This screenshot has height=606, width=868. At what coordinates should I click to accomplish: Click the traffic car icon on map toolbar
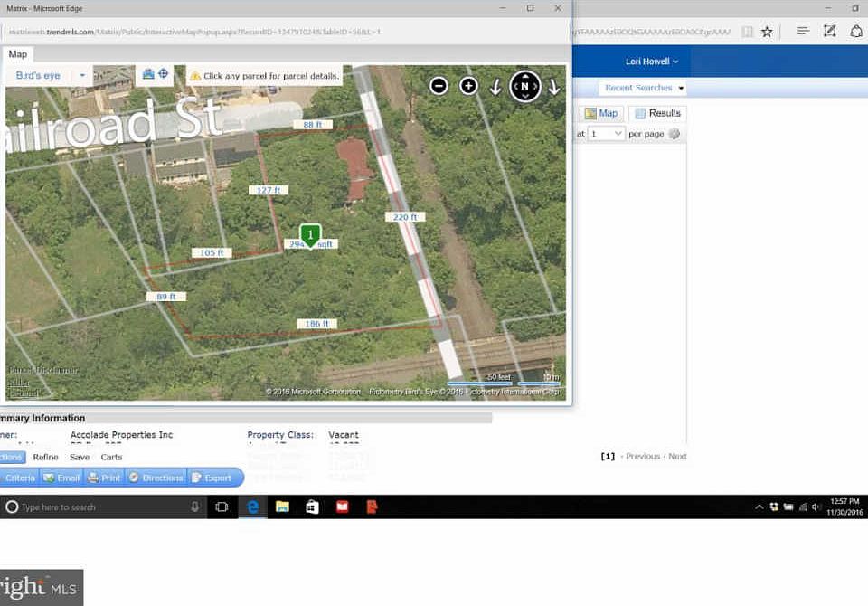[147, 73]
